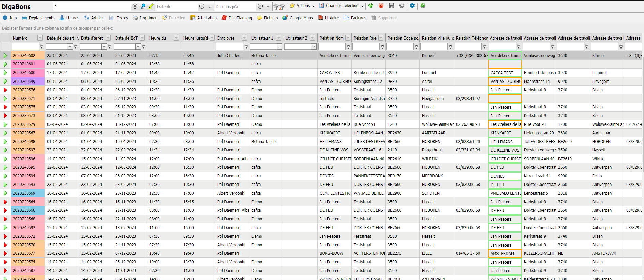Screen dimensions: 644x280
Task: Click the red arrow icon on row 2020230577
Action: [x=5, y=253]
